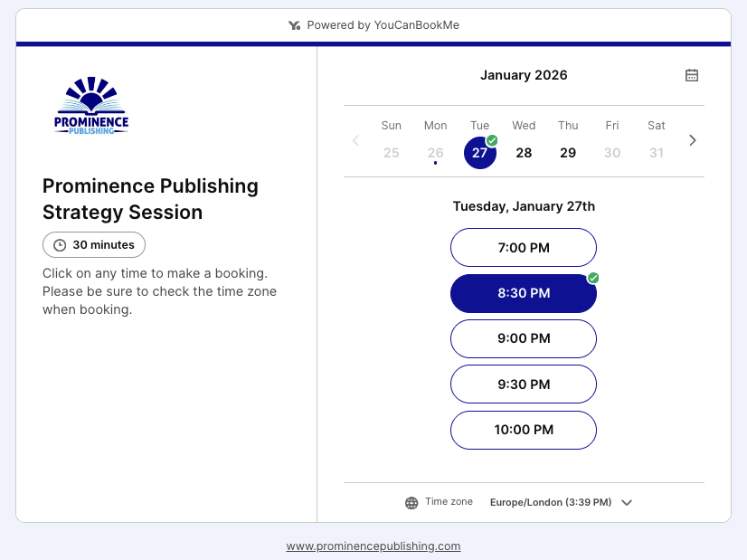Click the January 2026 month heading
This screenshot has height=560, width=747.
pos(524,75)
